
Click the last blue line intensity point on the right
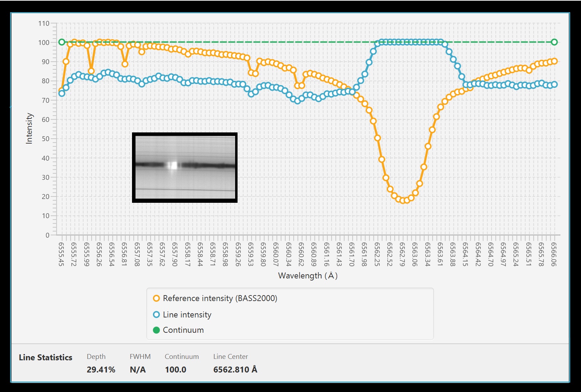[x=554, y=84]
